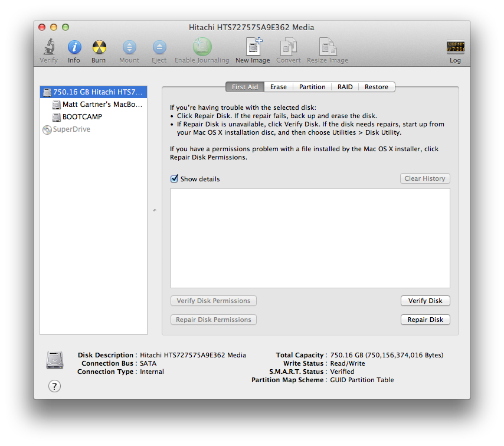Image resolution: width=504 pixels, height=446 pixels.
Task: Open the Log viewer icon
Action: pyautogui.click(x=455, y=47)
